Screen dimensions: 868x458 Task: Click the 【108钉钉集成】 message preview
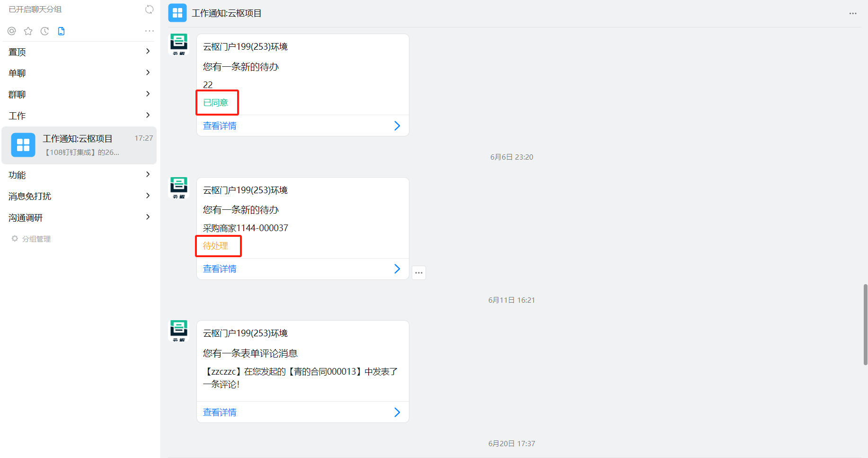click(x=81, y=152)
